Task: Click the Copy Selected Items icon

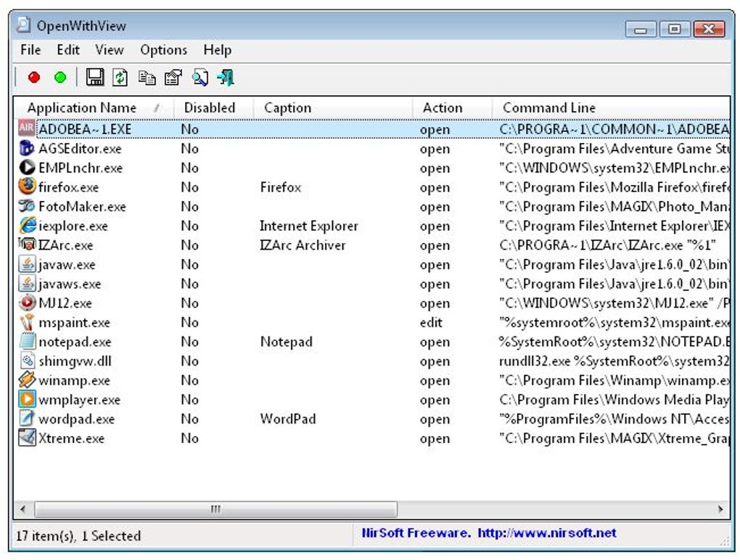Action: (147, 78)
